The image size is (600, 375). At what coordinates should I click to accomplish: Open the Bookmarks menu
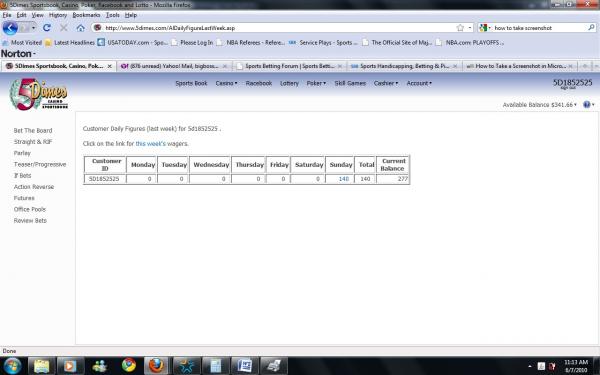[x=86, y=15]
